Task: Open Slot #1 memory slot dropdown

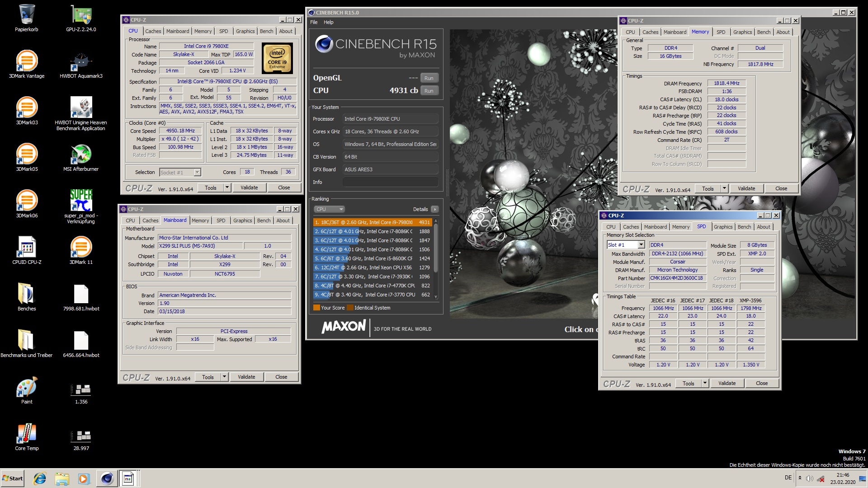Action: click(x=625, y=245)
